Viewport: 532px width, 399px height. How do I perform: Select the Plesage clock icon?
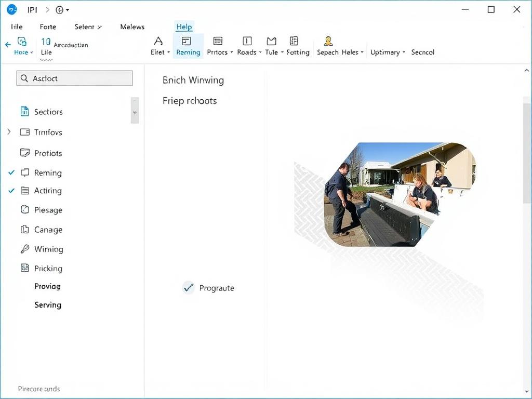coord(25,209)
